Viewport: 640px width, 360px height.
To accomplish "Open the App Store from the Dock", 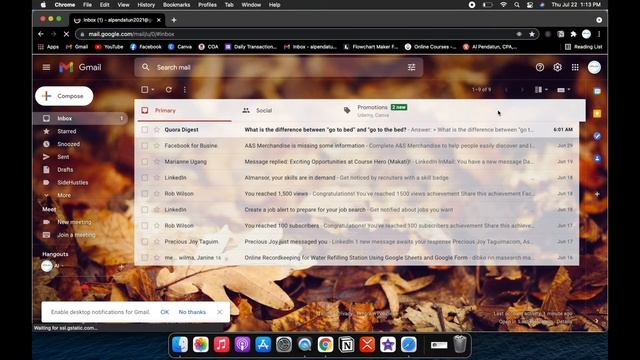I will tap(263, 345).
